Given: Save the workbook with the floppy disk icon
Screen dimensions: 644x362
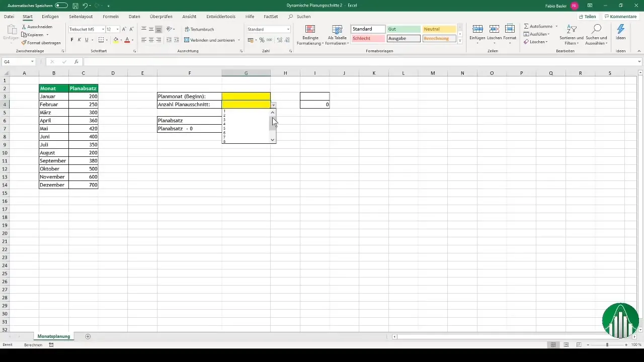Looking at the screenshot, I should (75, 6).
